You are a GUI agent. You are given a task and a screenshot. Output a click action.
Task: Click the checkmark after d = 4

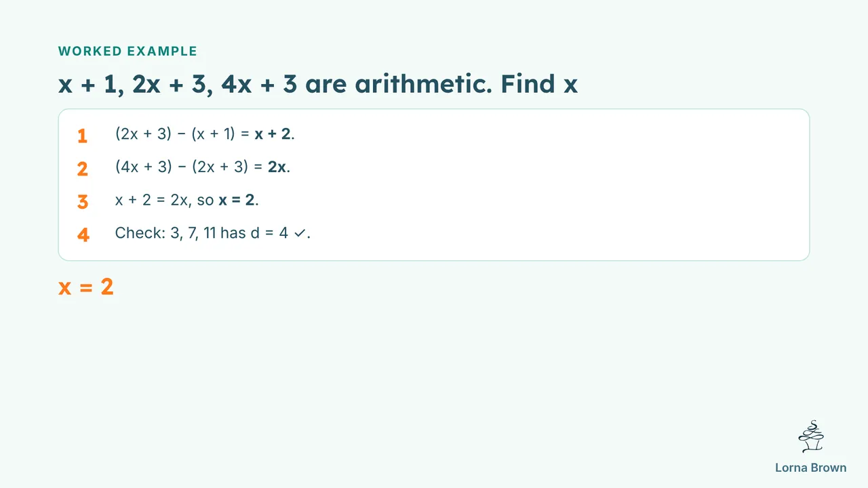click(x=300, y=234)
